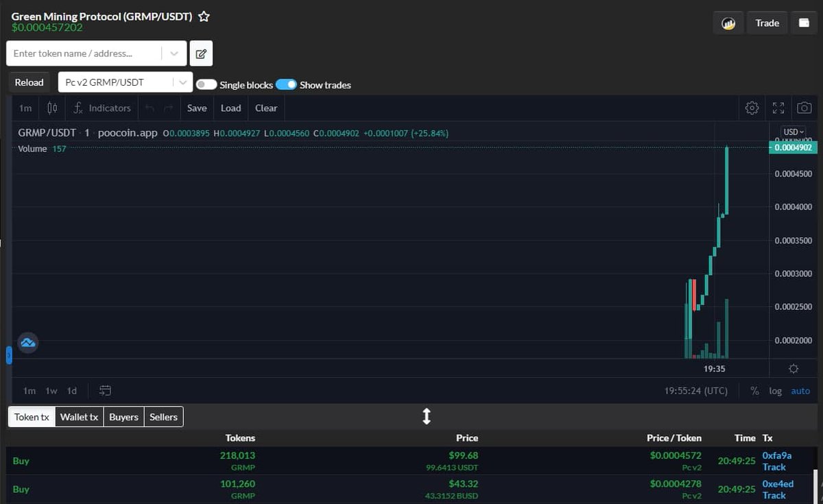Open the wallet icon button
Viewport: 823px width, 504px height.
point(804,23)
